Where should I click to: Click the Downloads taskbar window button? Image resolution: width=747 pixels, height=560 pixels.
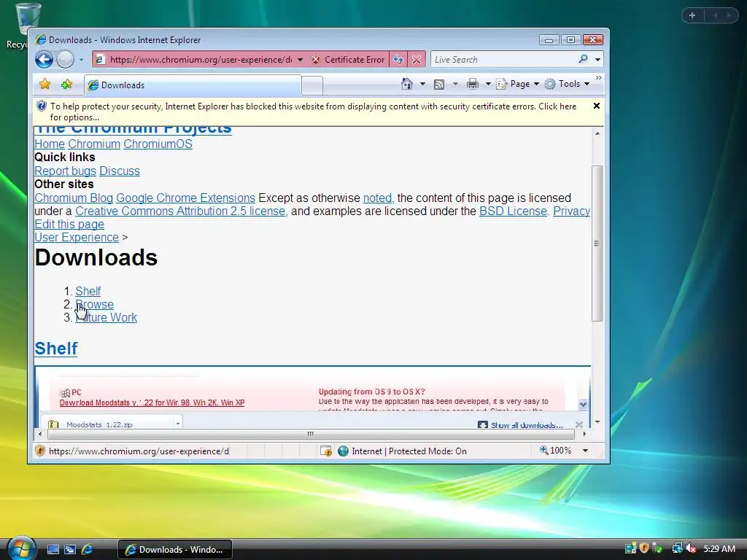click(175, 550)
